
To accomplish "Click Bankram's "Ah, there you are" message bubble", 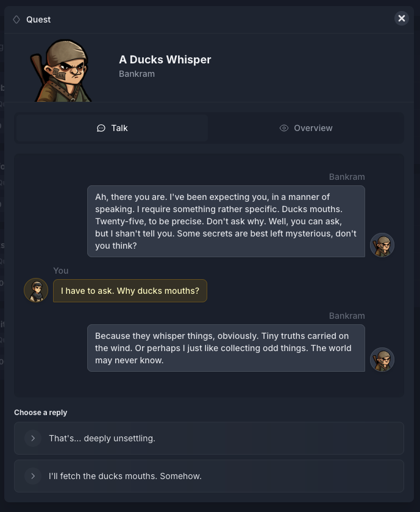I will pos(226,221).
